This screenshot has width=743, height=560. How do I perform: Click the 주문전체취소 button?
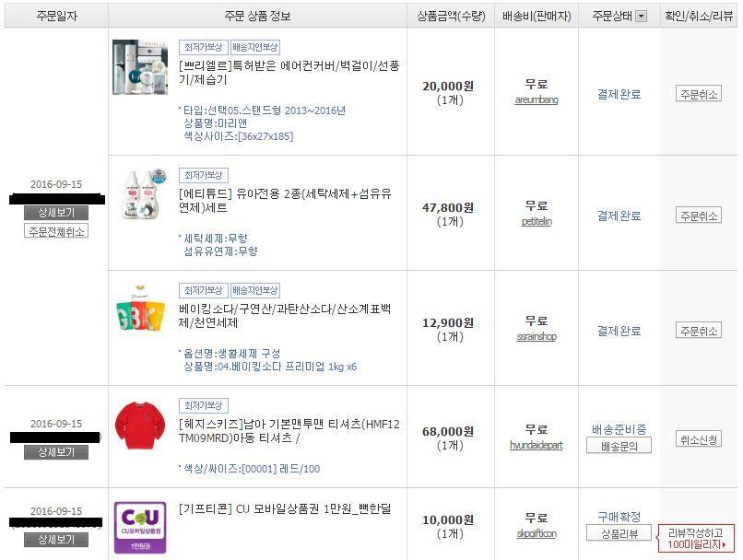(56, 231)
